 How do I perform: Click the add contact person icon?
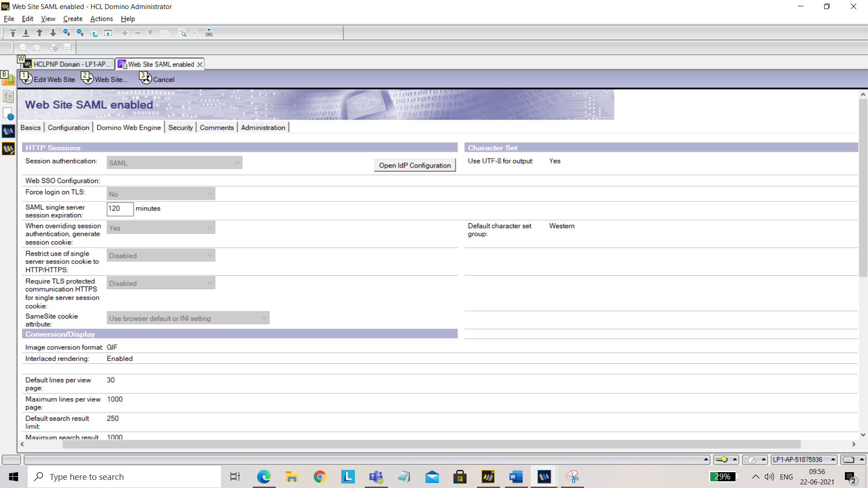coord(54,47)
